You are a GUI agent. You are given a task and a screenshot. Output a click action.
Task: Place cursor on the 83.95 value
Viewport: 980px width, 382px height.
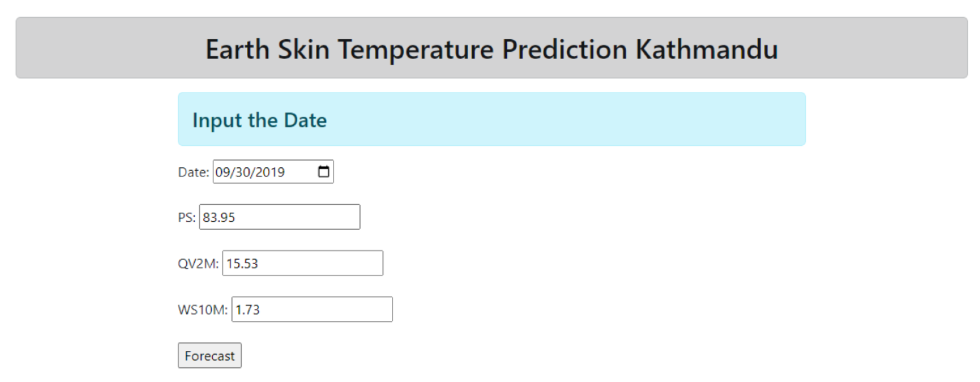(x=219, y=217)
